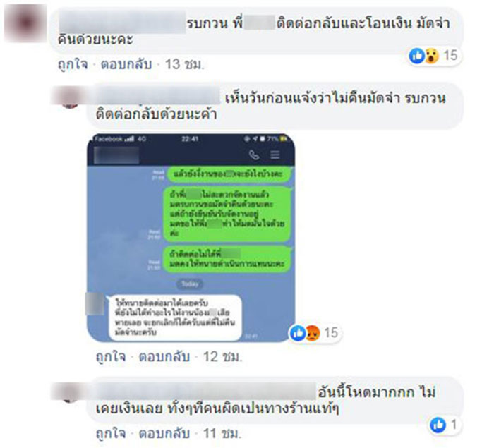
Task: Open the hamburger menu in chat header
Action: [x=275, y=155]
